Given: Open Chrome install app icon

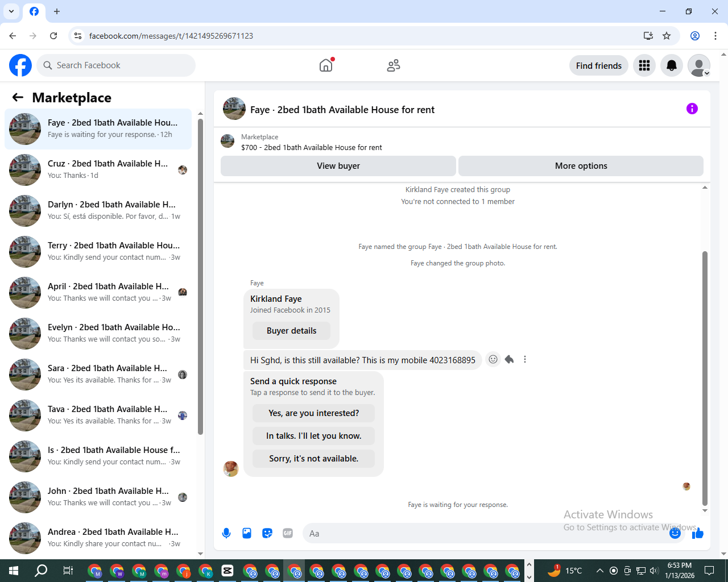Looking at the screenshot, I should (x=648, y=36).
